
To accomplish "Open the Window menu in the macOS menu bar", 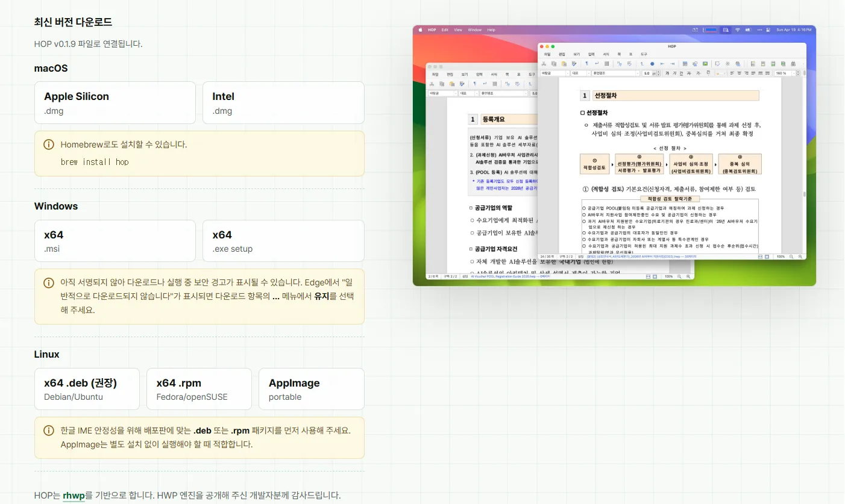I will point(476,29).
